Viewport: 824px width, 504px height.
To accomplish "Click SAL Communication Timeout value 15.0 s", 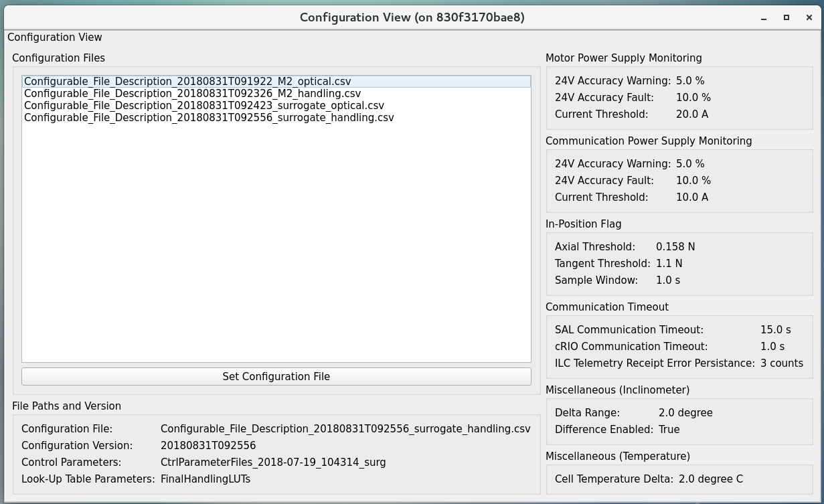I will coord(775,329).
